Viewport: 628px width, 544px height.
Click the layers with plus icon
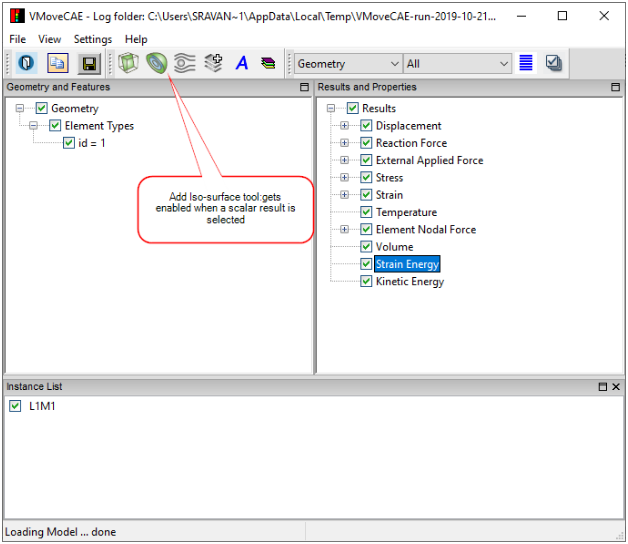pyautogui.click(x=213, y=63)
